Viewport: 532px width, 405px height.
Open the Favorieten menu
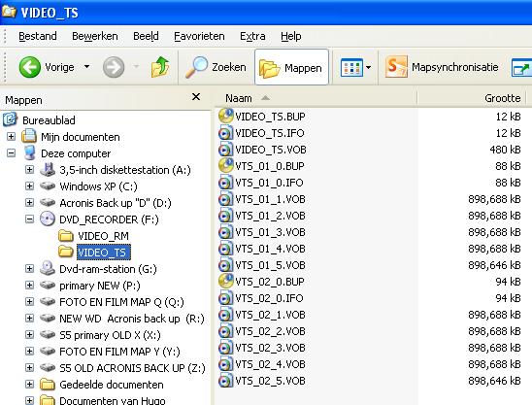click(x=199, y=36)
